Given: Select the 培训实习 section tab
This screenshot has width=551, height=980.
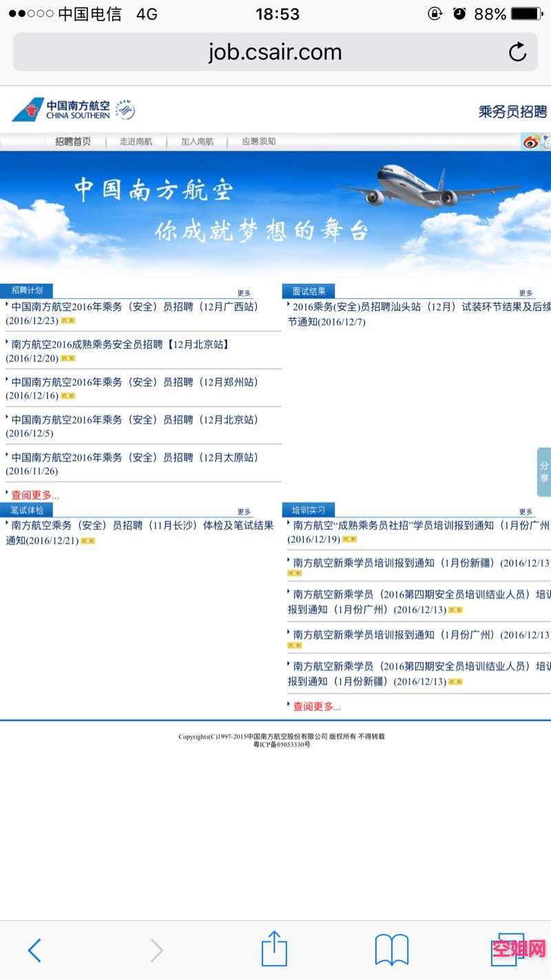Looking at the screenshot, I should (309, 510).
